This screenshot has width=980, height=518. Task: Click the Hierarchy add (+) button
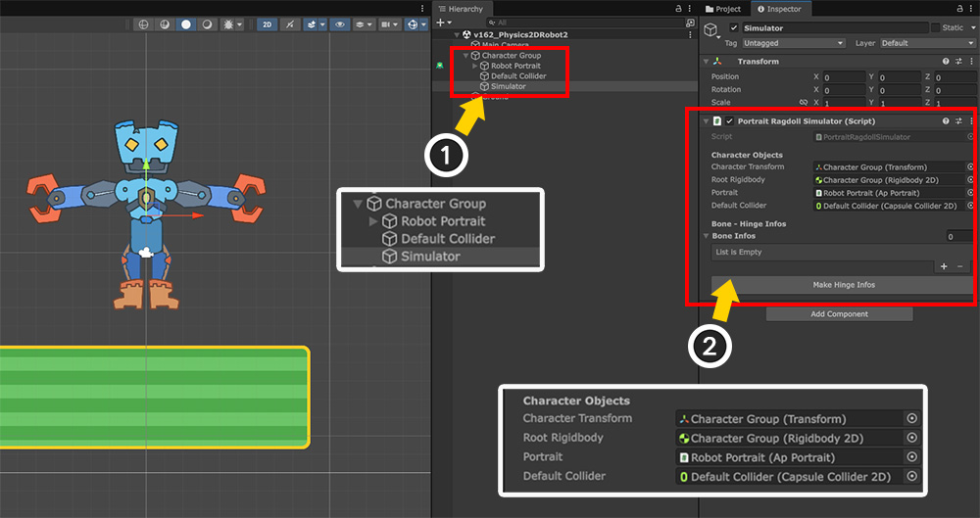(442, 22)
